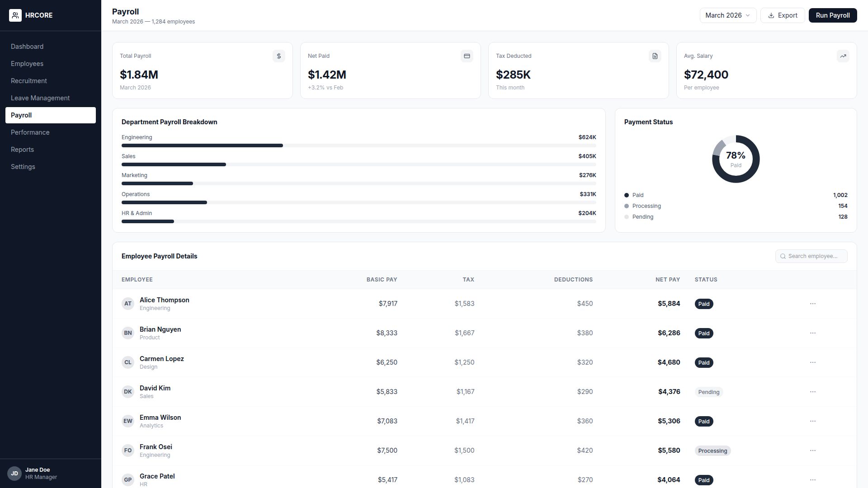Click the Sales payroll progress bar
Viewport: 868px width, 488px height.
click(359, 164)
